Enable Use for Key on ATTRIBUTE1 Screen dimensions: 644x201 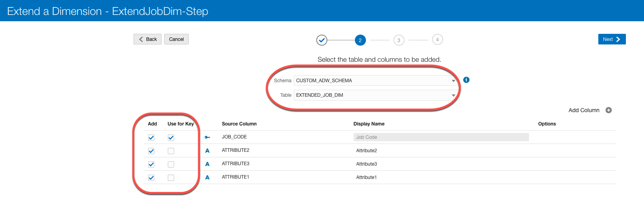click(171, 178)
